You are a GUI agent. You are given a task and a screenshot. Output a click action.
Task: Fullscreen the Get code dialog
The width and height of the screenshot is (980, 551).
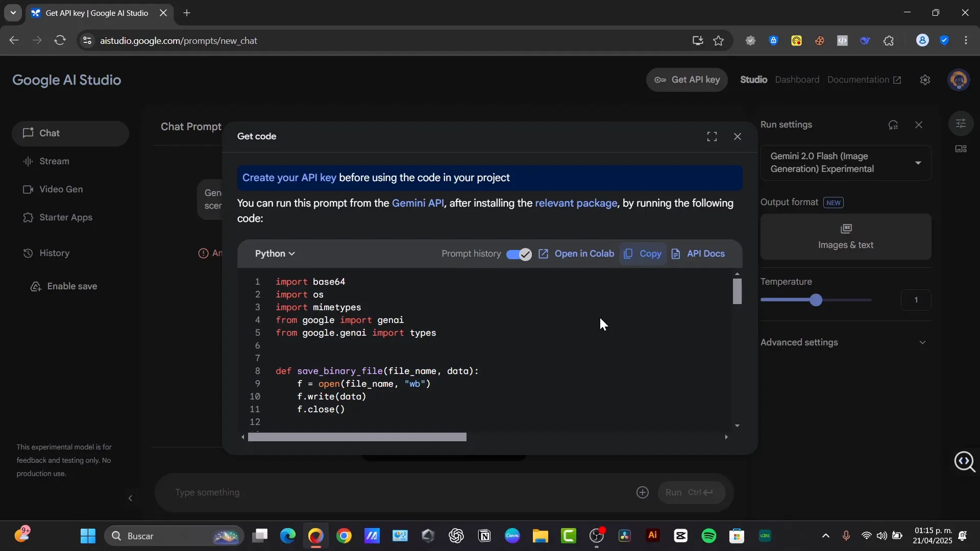pos(712,136)
